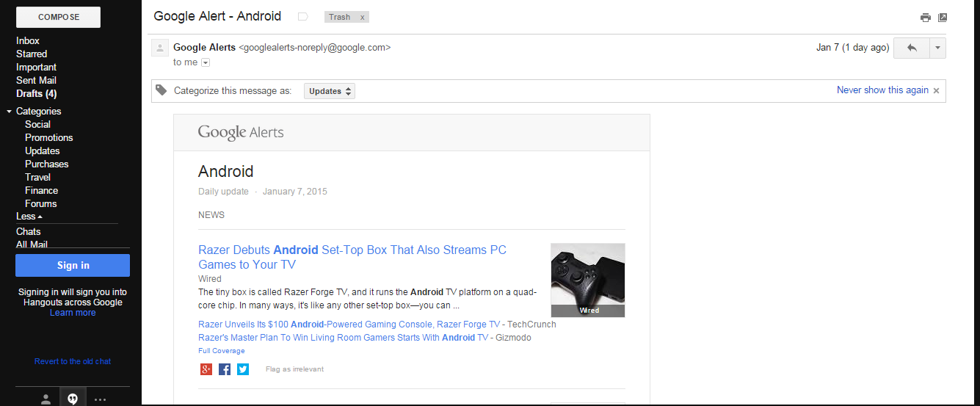Click the label tag icon in the categorize bar
This screenshot has width=980, height=406.
pos(161,91)
